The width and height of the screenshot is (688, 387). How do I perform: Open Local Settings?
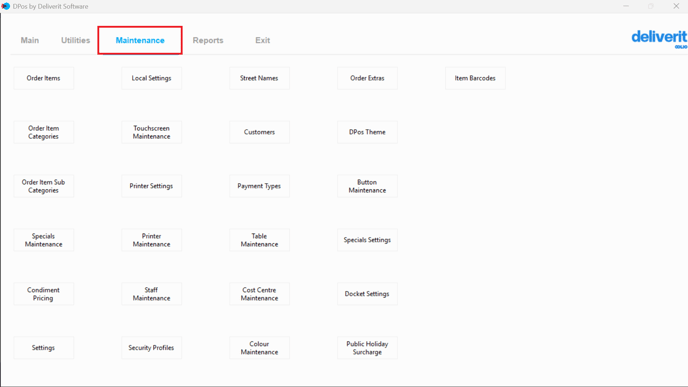tap(151, 78)
